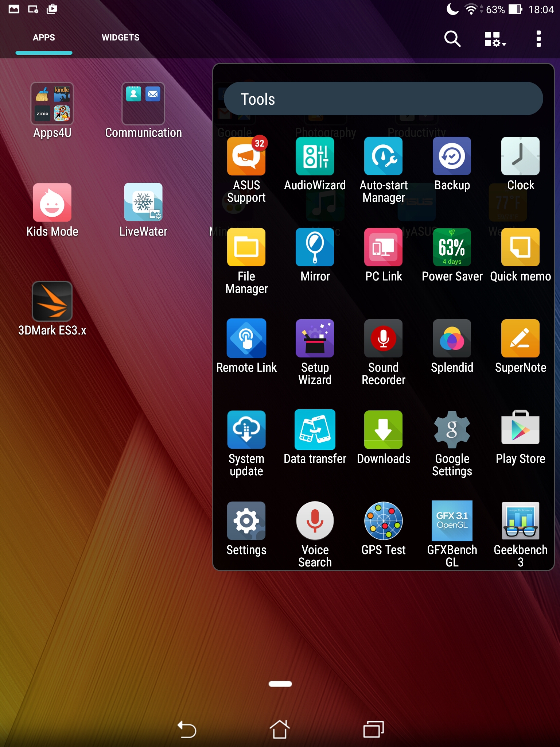The width and height of the screenshot is (560, 747).
Task: Open Sound Recorder
Action: point(384,338)
